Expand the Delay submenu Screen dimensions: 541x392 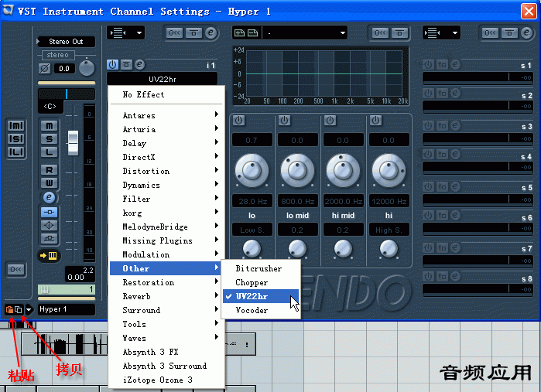click(166, 143)
